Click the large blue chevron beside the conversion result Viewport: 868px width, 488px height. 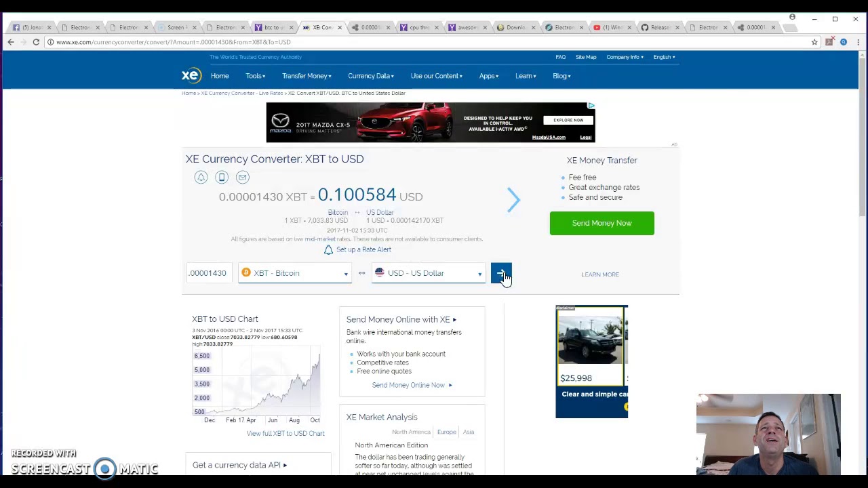pyautogui.click(x=513, y=199)
